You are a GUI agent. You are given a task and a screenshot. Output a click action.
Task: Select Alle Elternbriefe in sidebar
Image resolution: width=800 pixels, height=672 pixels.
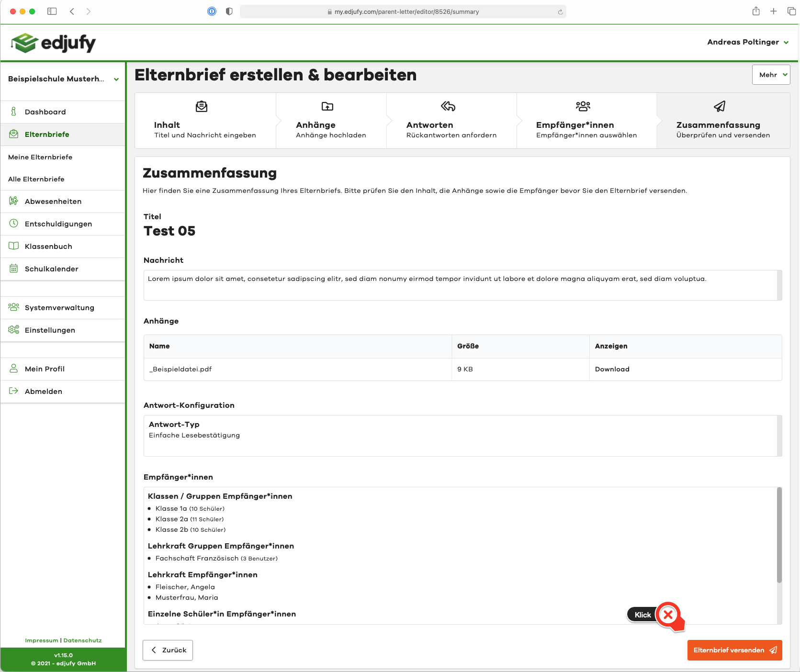(36, 179)
